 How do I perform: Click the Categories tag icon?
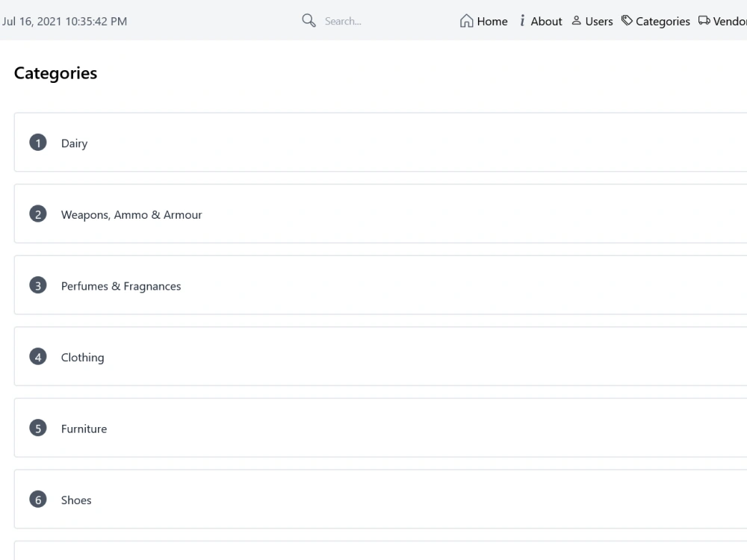pos(627,20)
